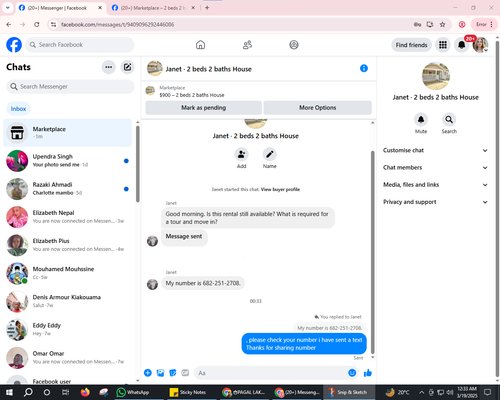Viewport: 500px width, 400px height.
Task: Open chat with Elizabeth Pius
Action: [67, 245]
